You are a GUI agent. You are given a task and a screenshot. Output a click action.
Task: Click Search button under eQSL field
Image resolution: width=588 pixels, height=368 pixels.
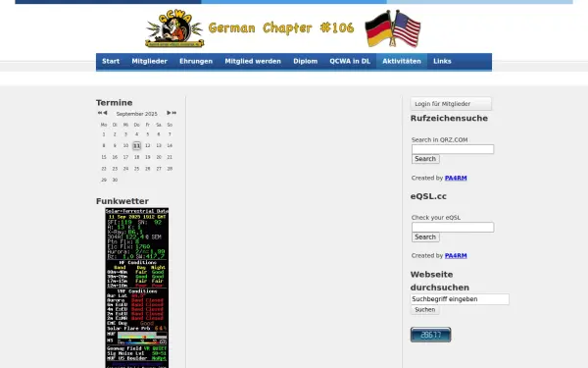(x=425, y=237)
